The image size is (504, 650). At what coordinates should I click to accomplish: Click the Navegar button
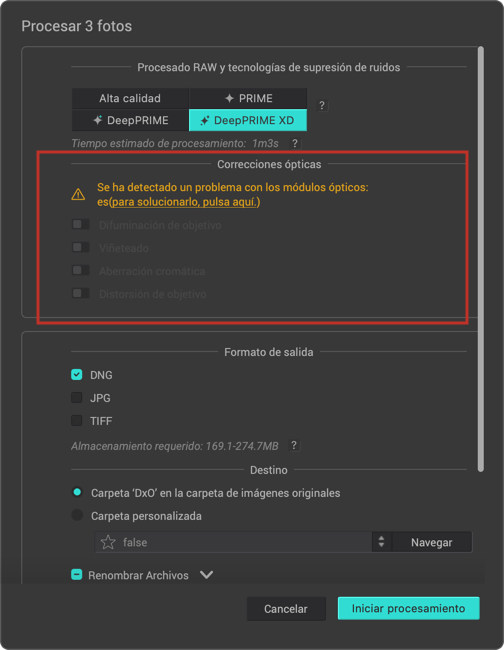(x=431, y=542)
